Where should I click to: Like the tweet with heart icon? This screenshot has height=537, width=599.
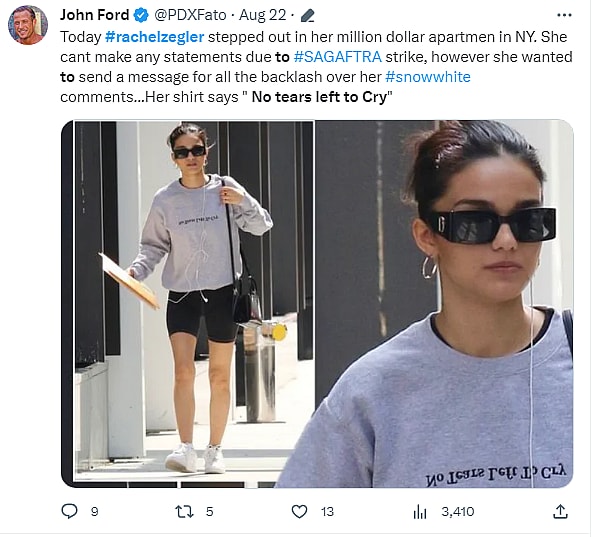coord(299,511)
